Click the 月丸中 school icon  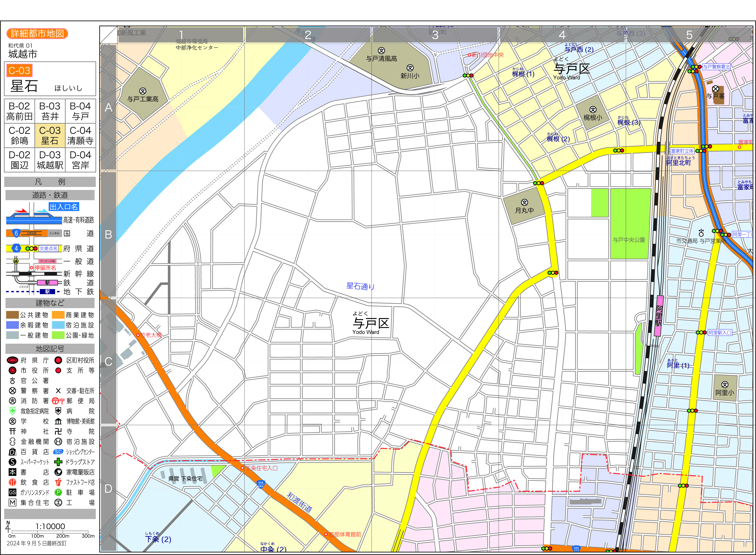[524, 202]
